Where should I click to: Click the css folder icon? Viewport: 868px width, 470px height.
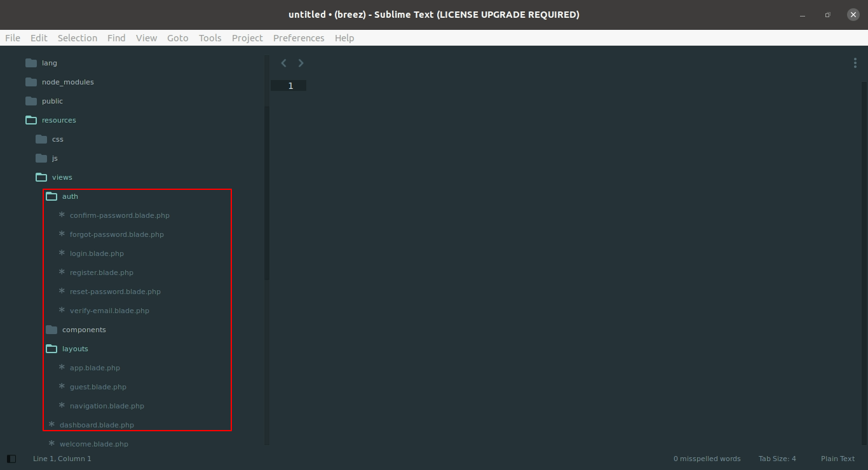[41, 139]
